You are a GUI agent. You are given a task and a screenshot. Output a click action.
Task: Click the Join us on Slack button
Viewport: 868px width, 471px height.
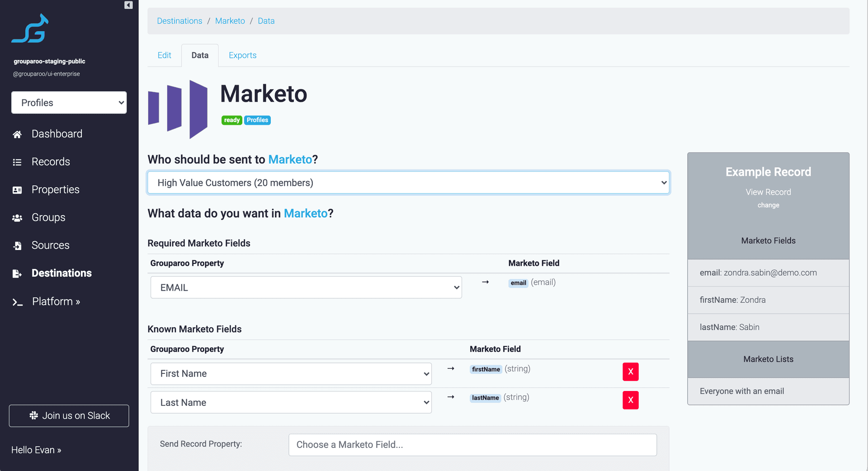(x=69, y=415)
